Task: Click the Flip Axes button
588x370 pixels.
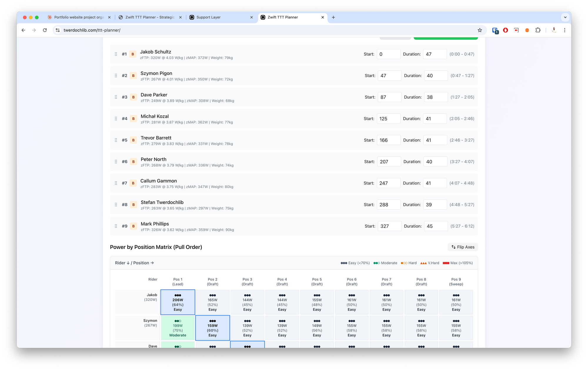Action: click(462, 247)
